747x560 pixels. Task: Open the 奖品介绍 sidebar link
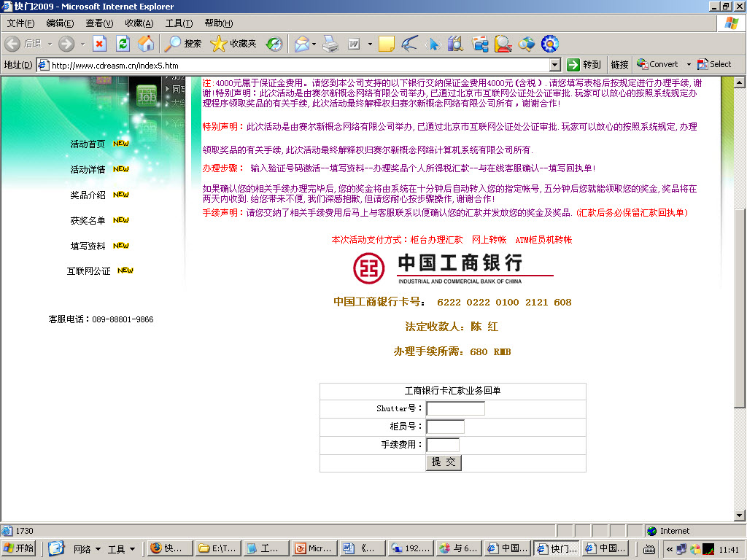[88, 195]
